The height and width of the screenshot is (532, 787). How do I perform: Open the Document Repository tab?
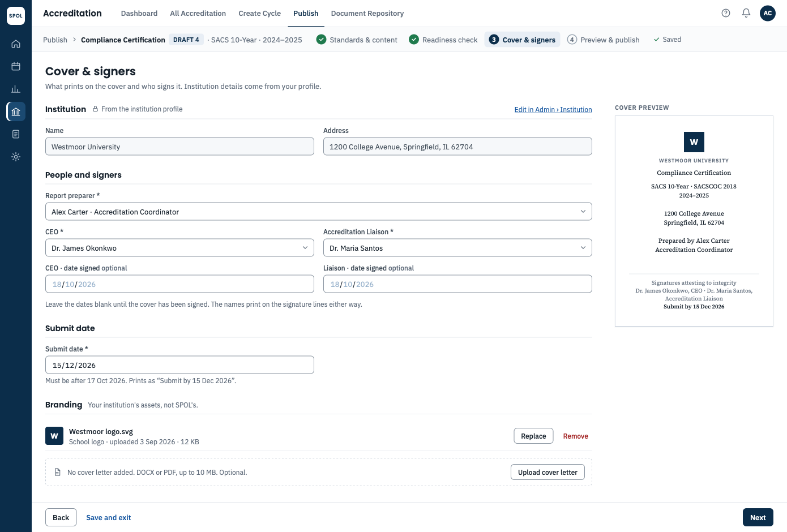click(367, 13)
